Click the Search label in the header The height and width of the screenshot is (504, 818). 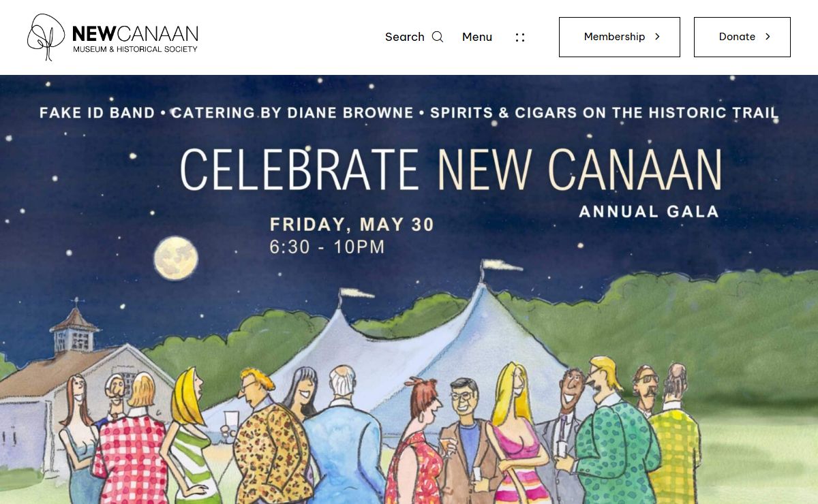(x=404, y=37)
